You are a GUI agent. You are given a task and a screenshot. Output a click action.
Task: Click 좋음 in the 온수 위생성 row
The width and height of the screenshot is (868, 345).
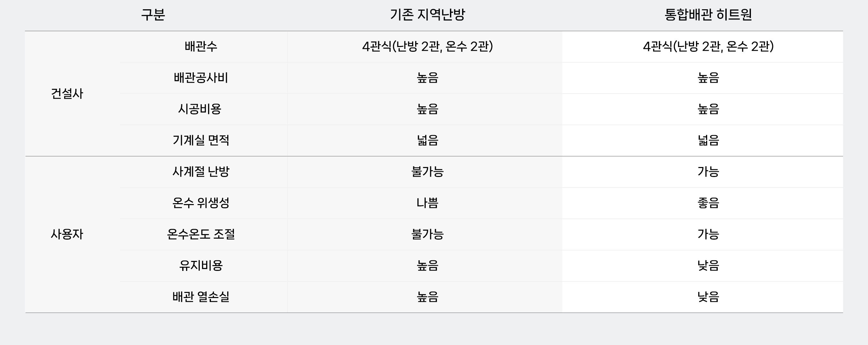708,203
